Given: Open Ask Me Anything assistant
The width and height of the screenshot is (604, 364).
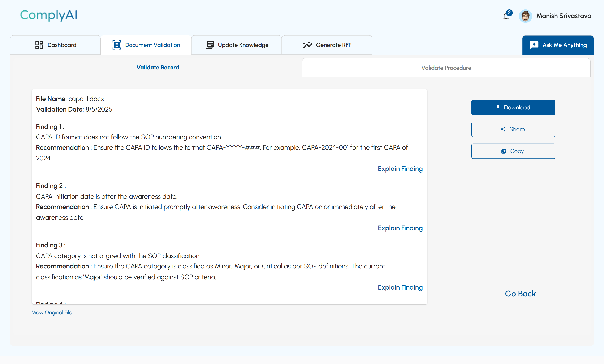Looking at the screenshot, I should point(558,45).
